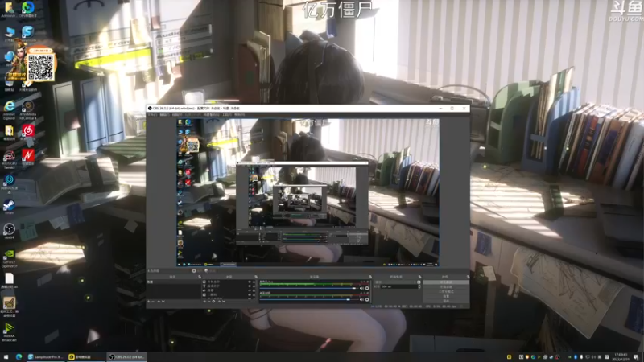Remove selected scene with minus icon
Viewport: 644px width, 362px height.
click(153, 301)
